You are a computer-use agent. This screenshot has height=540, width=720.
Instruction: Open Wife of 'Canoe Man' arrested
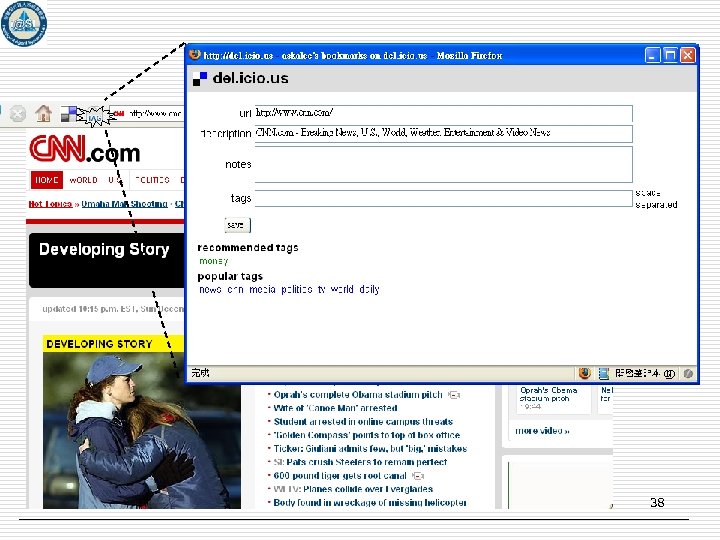[x=335, y=408]
